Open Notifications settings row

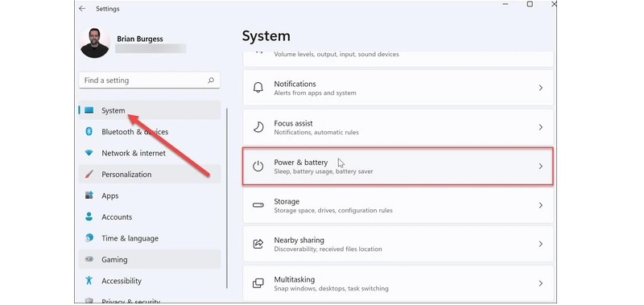point(398,88)
